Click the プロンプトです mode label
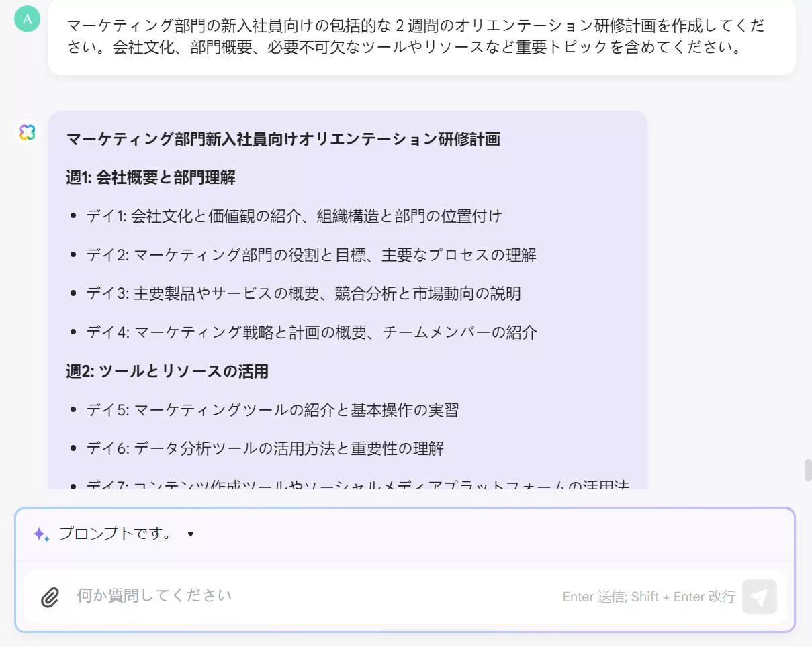The height and width of the screenshot is (647, 812). (x=116, y=534)
